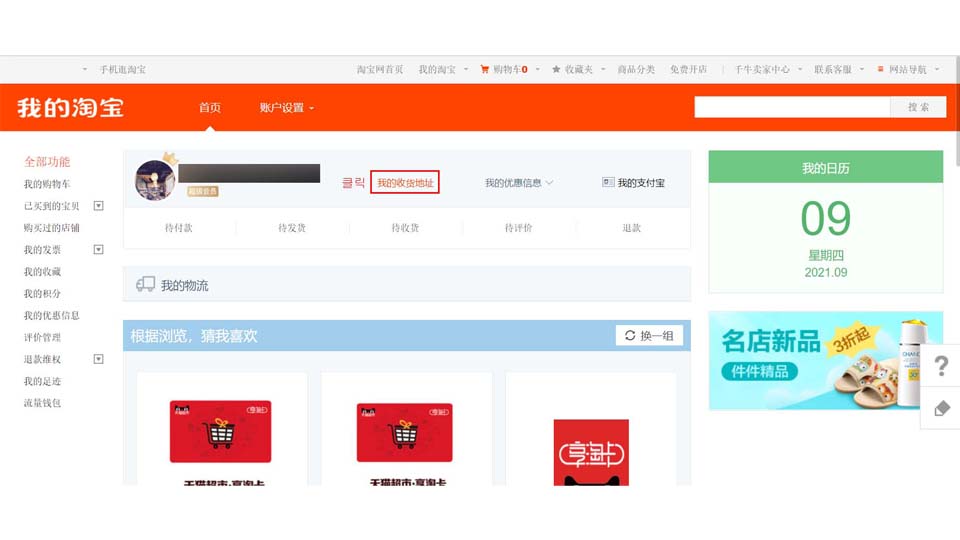Click the 搜索 button
This screenshot has height=540, width=960.
tap(918, 107)
